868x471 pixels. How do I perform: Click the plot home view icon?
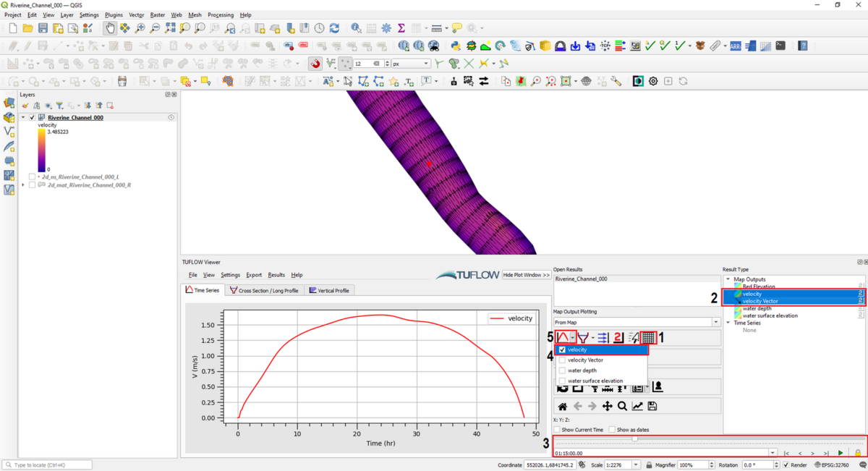562,407
